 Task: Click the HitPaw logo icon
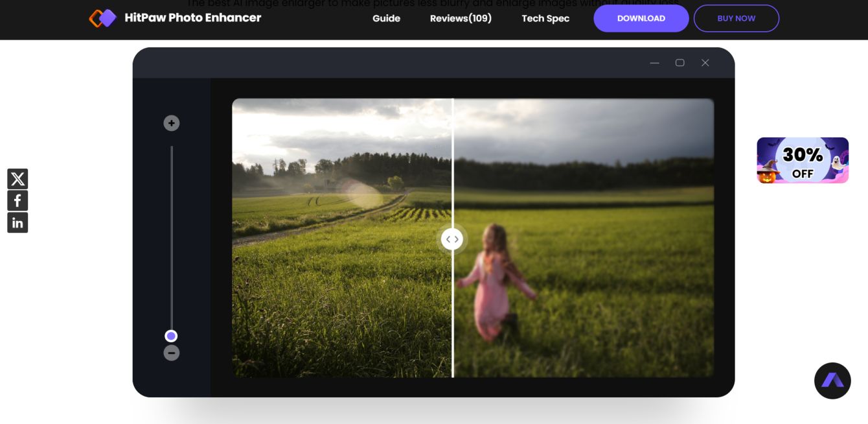[x=102, y=18]
